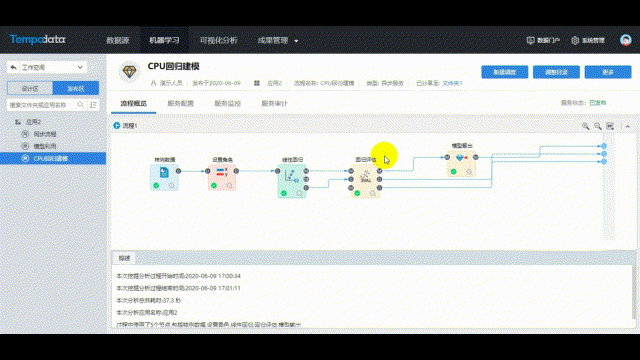
Task: Click the published date text 2020-06-09
Action: (225, 83)
